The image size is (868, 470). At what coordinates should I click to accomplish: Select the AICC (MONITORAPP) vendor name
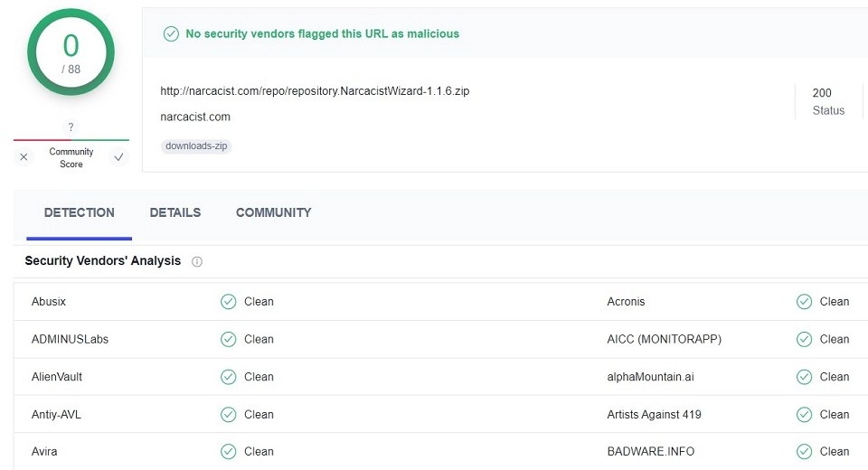point(664,339)
